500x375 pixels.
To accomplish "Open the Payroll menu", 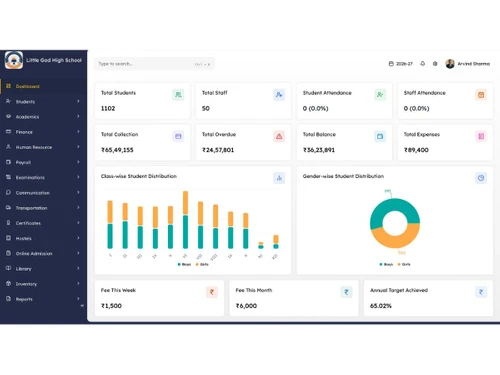I will coord(44,162).
